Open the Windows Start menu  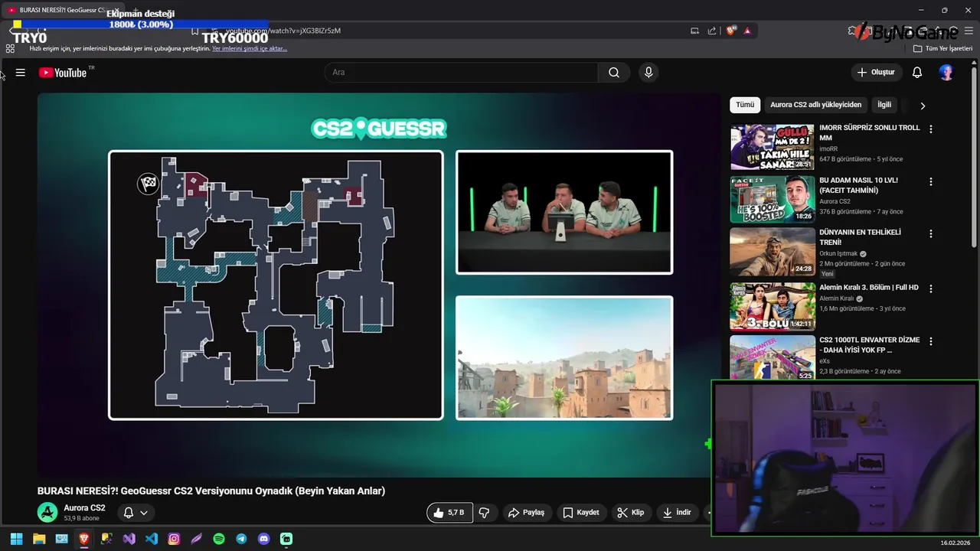pos(16,539)
